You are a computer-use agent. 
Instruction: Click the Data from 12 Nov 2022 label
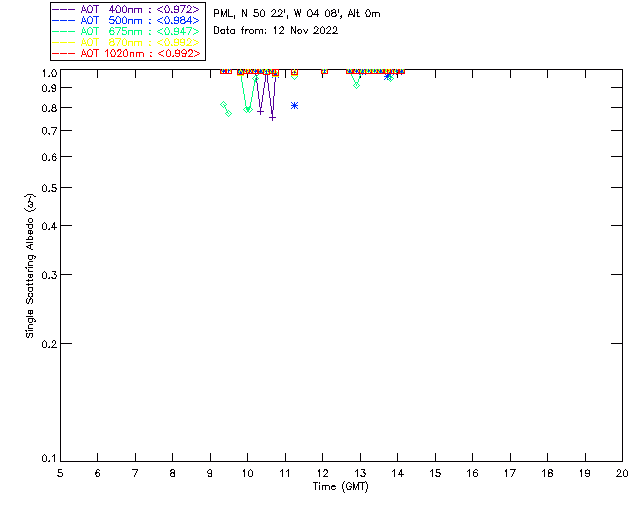276,31
